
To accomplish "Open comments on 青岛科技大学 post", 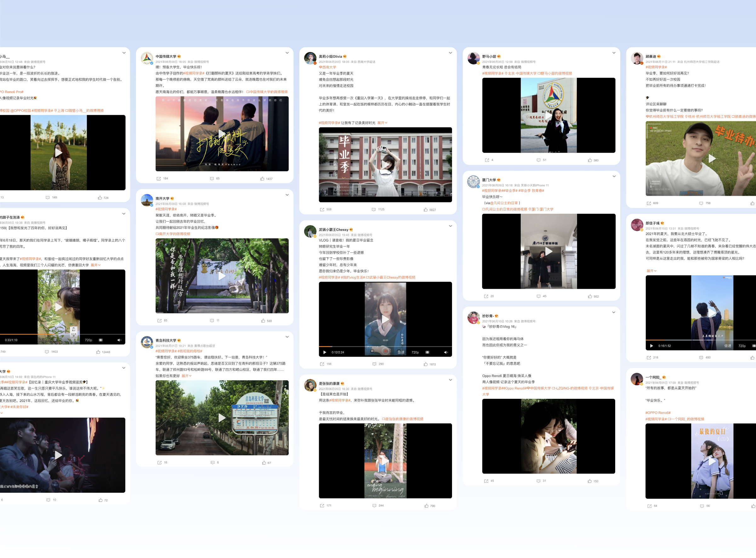I will [213, 463].
